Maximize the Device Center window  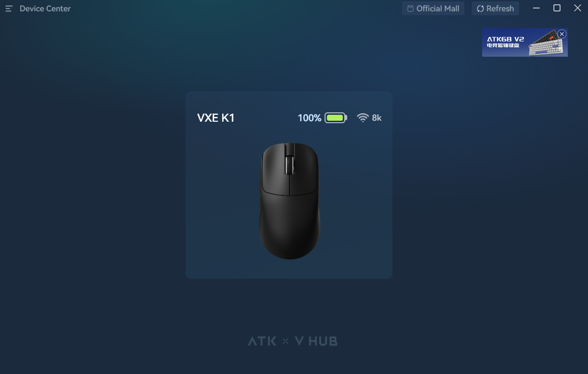coord(557,8)
